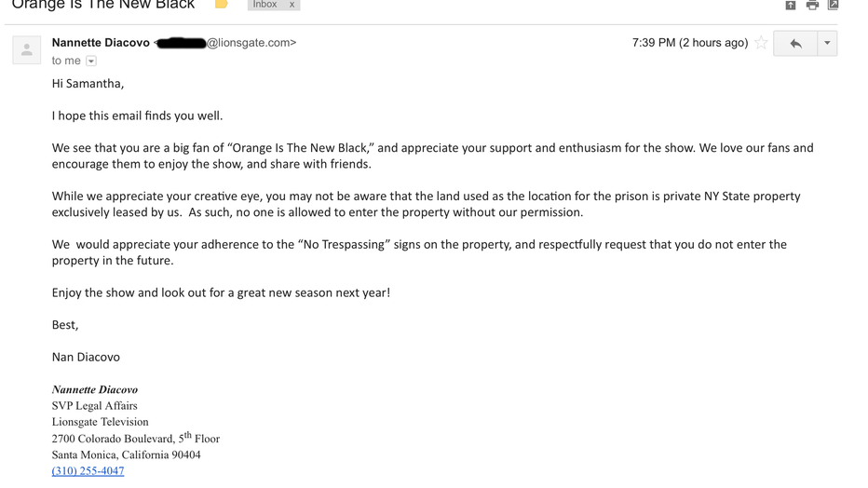Image resolution: width=868 pixels, height=488 pixels.
Task: Star this message from Nannette Diacovo
Action: click(761, 43)
